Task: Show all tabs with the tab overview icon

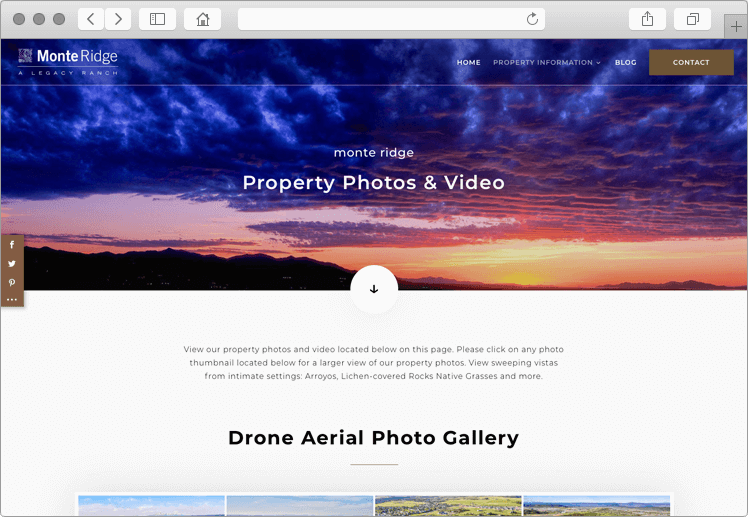Action: pyautogui.click(x=693, y=19)
